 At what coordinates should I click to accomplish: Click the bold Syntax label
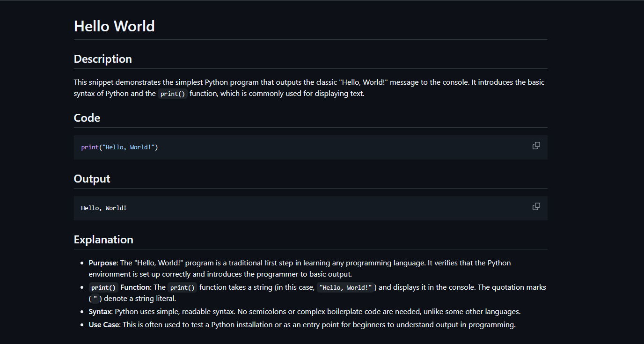100,312
